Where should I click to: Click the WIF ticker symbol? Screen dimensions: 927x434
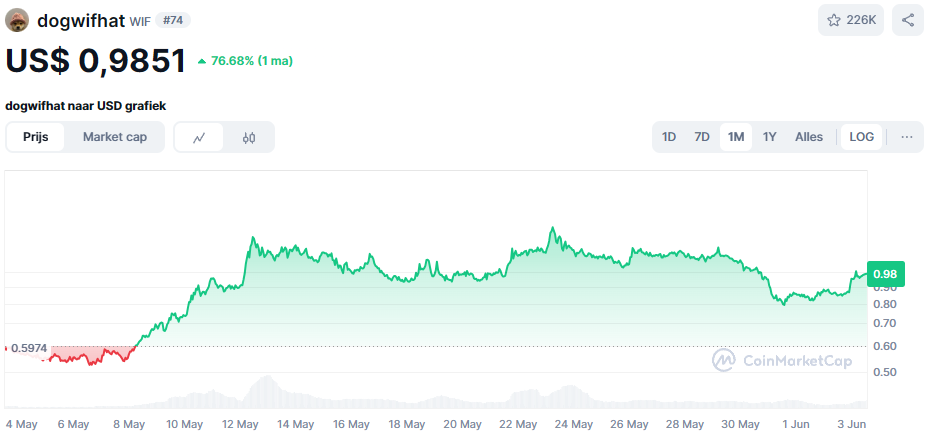point(140,21)
